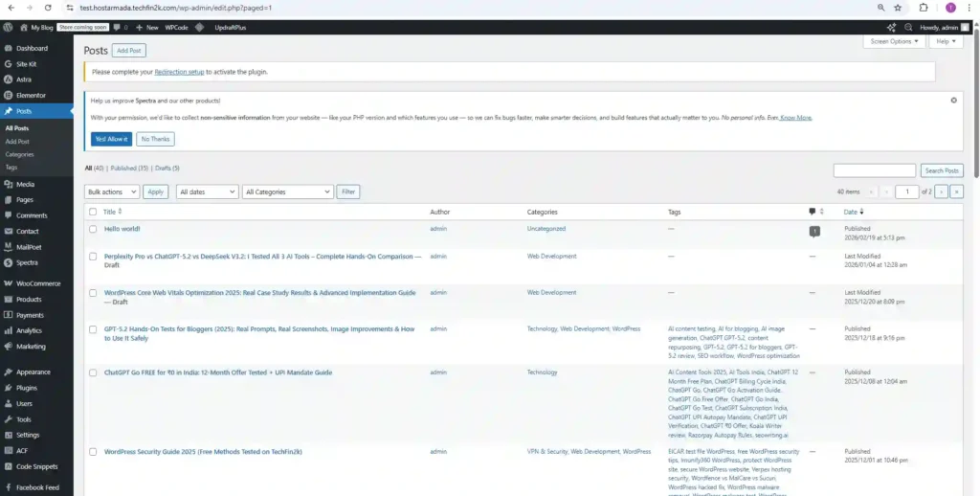The image size is (980, 496).
Task: Open comments bubble icon in admin bar
Action: tap(117, 28)
